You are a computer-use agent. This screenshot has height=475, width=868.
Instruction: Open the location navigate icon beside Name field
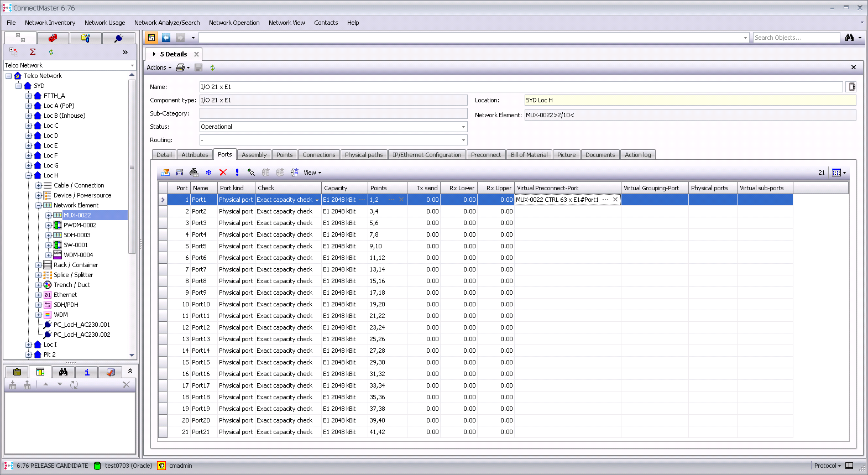852,87
